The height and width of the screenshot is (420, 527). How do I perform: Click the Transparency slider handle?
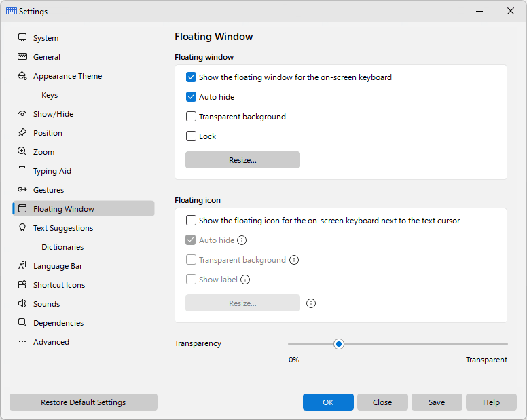tap(339, 344)
